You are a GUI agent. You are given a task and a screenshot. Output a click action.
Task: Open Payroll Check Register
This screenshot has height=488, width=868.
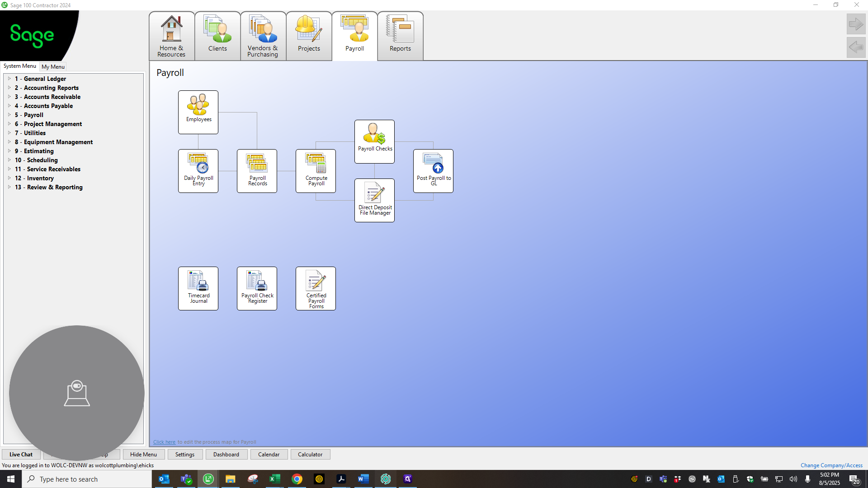257,288
